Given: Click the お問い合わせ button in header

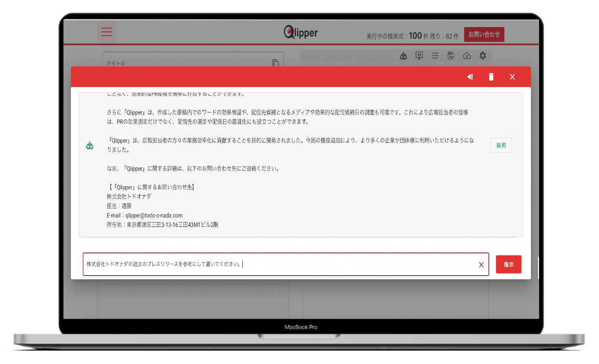Looking at the screenshot, I should click(x=484, y=34).
